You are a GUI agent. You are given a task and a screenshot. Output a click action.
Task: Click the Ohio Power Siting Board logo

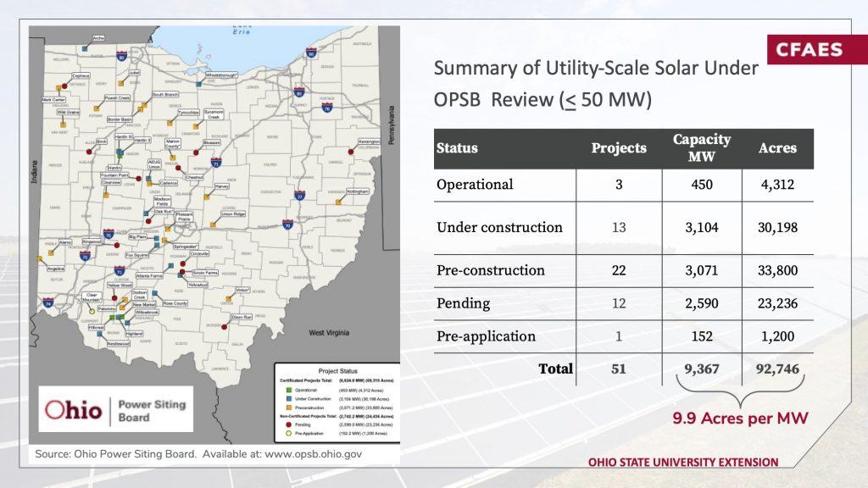tap(115, 409)
